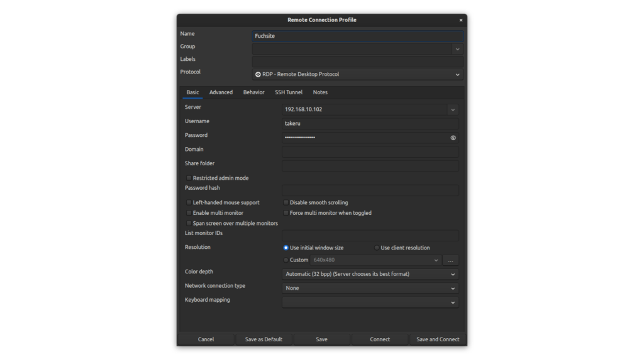Open resolution list editor ellipsis button
Viewport: 644px width, 362px height.
(450, 260)
